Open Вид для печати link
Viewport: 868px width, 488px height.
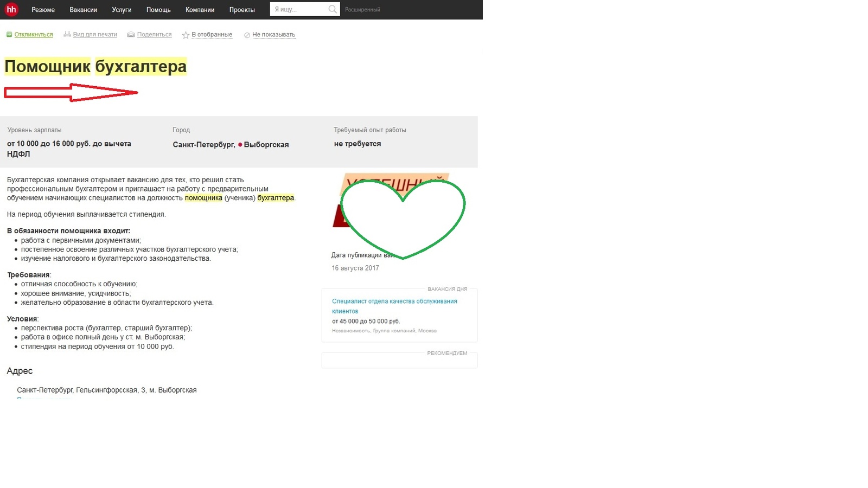[95, 35]
